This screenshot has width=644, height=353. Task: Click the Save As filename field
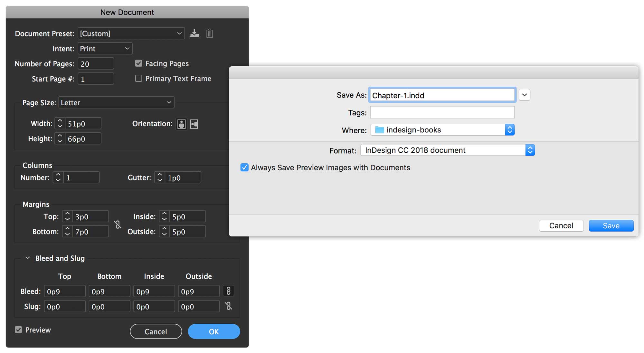pyautogui.click(x=442, y=95)
